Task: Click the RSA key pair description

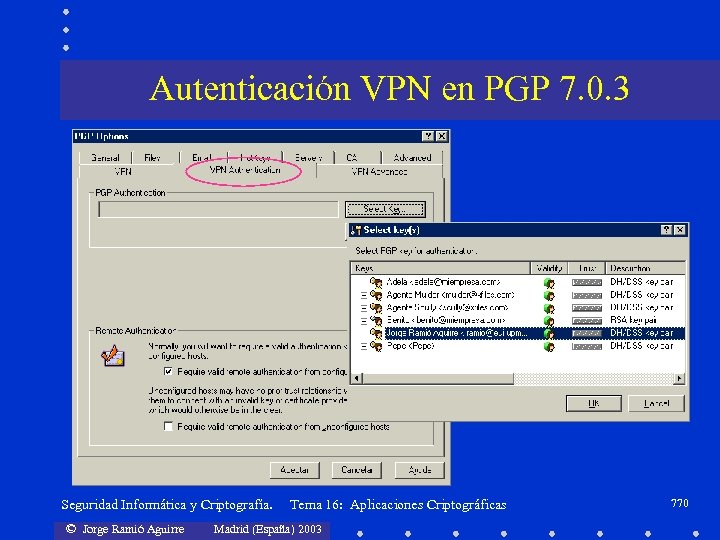Action: 633,320
